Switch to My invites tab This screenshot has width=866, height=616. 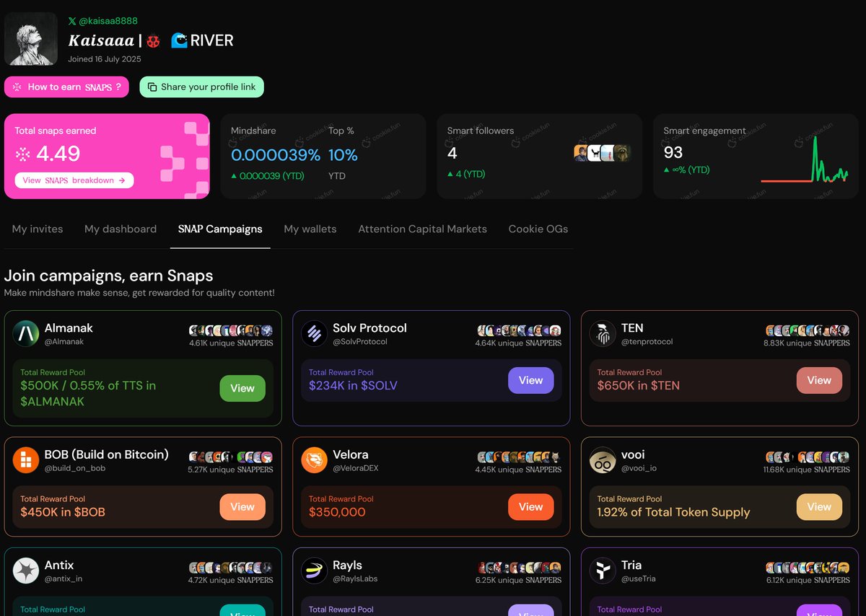(38, 229)
